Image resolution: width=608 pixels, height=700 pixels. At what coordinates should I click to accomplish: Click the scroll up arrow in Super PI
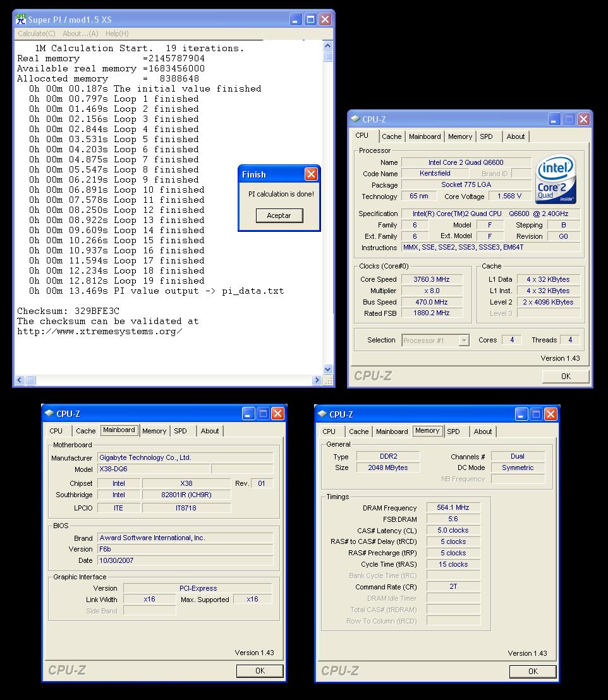click(328, 45)
